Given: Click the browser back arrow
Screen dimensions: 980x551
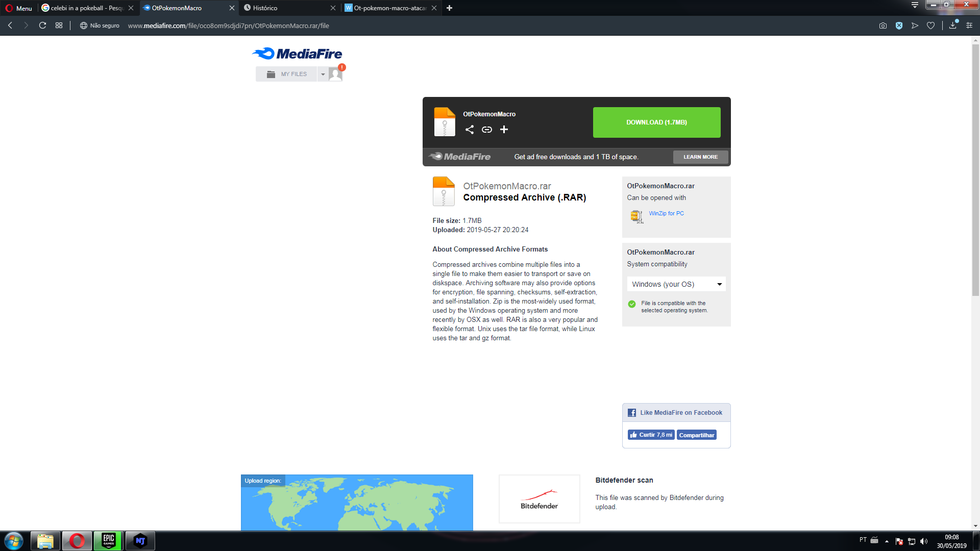Looking at the screenshot, I should 10,26.
